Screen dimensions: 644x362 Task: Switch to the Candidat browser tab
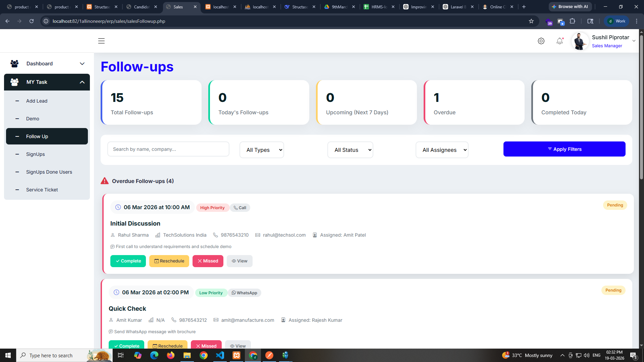(x=142, y=7)
